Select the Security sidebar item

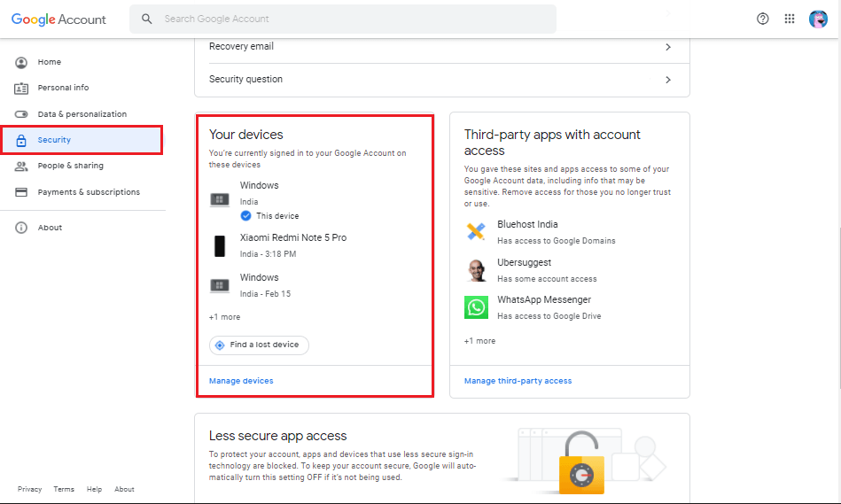pos(82,140)
